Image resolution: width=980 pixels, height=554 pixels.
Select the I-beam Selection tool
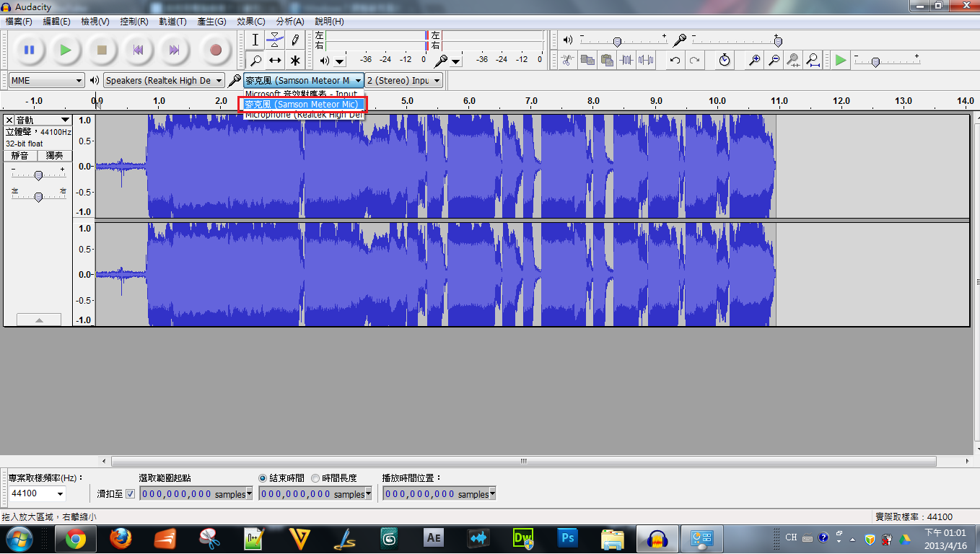pos(255,40)
